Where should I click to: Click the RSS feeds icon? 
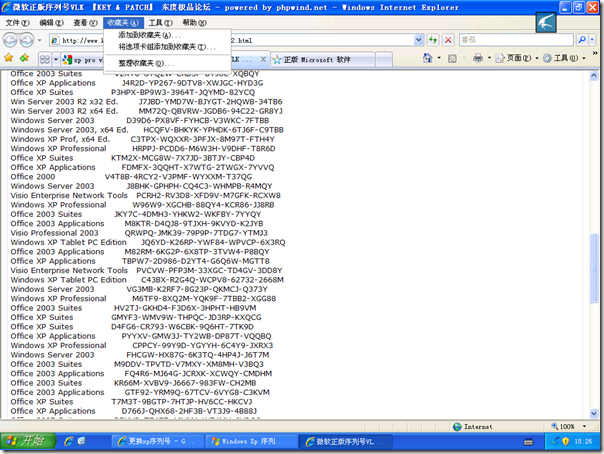click(452, 58)
